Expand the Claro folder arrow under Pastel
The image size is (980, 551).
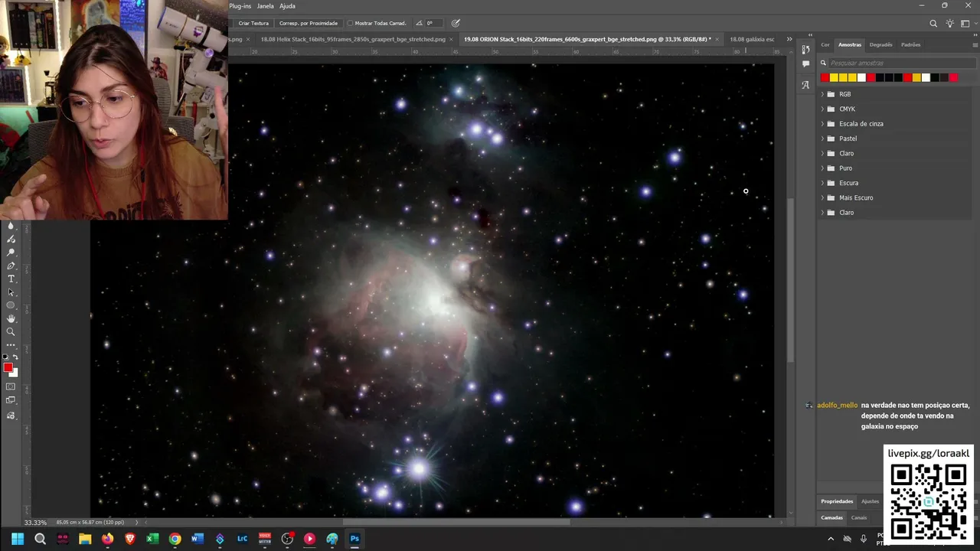pos(822,153)
